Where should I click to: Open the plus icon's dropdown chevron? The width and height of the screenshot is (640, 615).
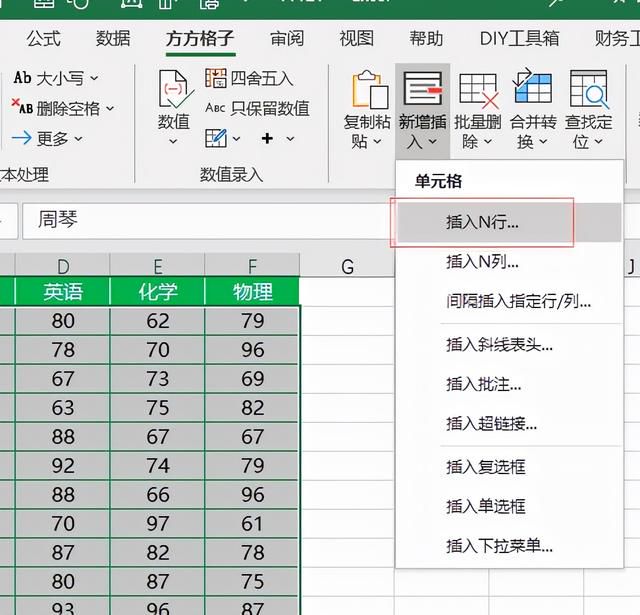click(290, 139)
